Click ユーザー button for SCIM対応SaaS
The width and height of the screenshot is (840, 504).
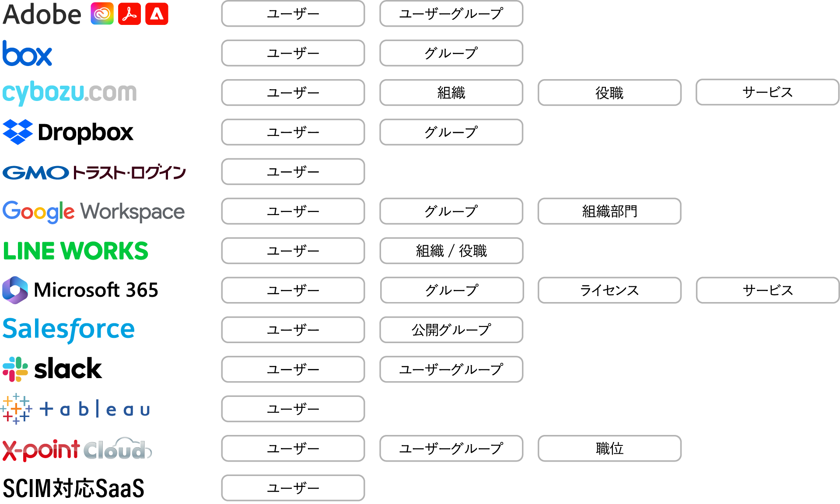click(x=293, y=488)
